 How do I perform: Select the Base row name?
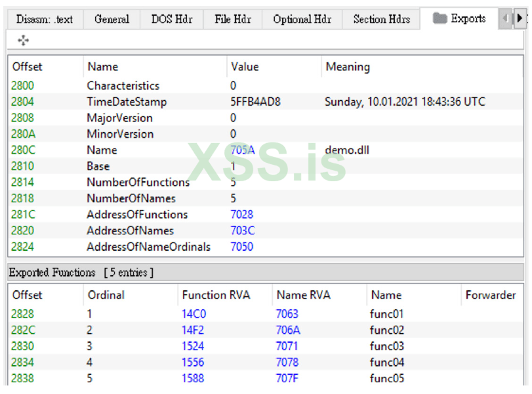pos(98,166)
